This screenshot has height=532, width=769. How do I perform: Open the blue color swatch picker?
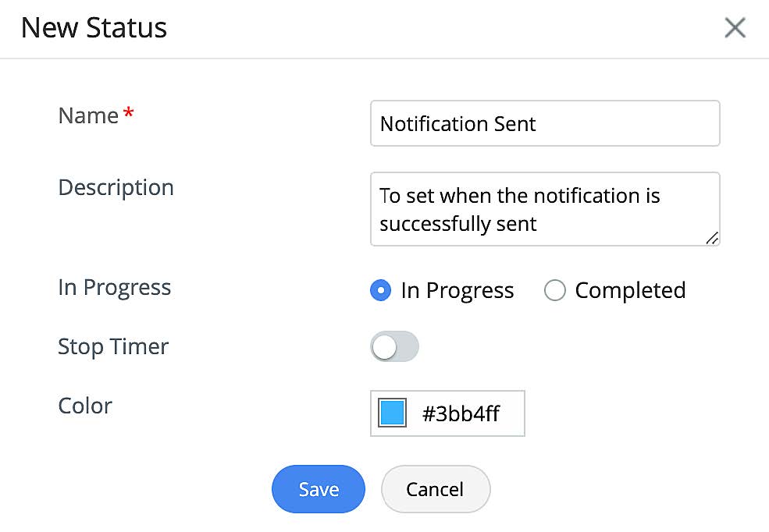pyautogui.click(x=392, y=413)
